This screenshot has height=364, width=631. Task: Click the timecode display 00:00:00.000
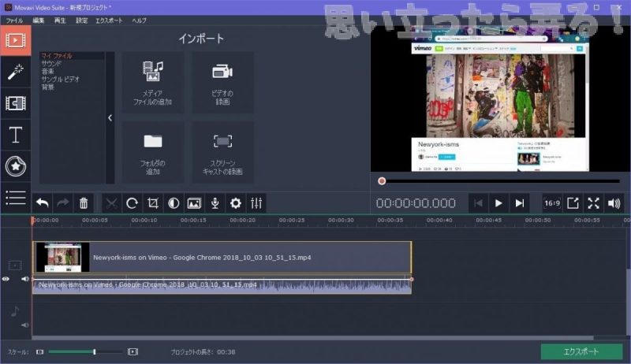(x=416, y=203)
